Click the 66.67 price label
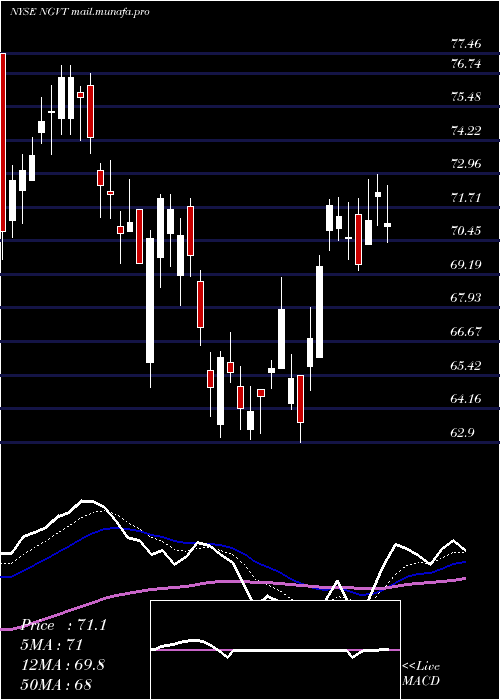This screenshot has width=500, height=700. pos(466,332)
